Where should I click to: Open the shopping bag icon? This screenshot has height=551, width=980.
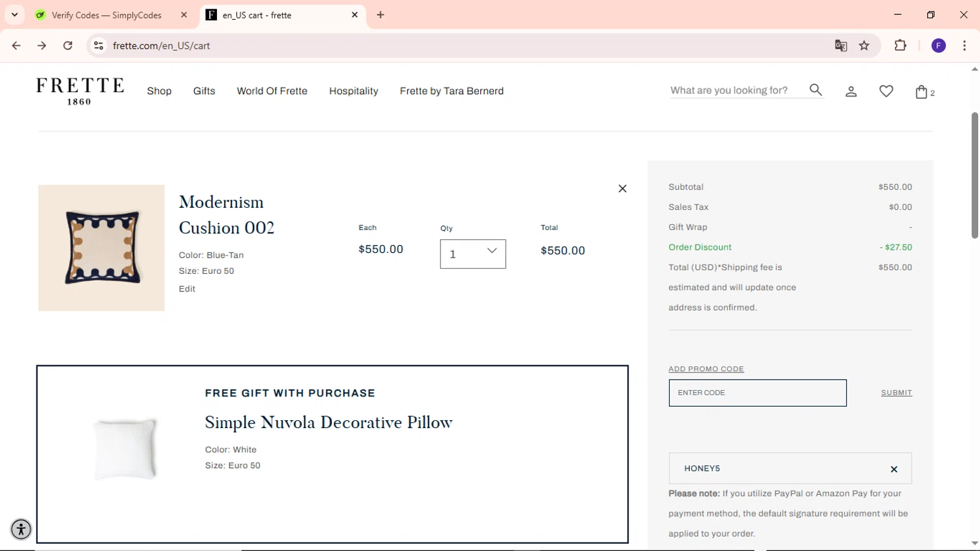(921, 92)
